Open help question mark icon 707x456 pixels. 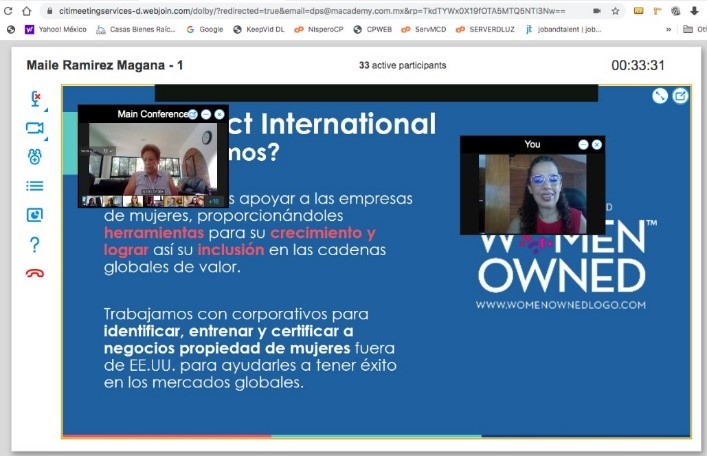[x=35, y=244]
